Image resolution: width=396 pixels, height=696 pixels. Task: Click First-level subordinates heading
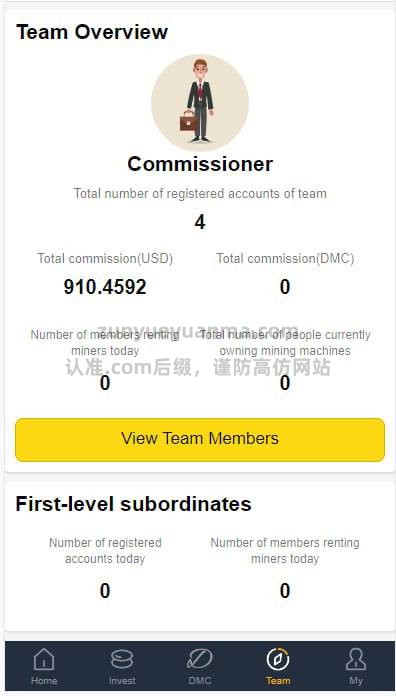coord(133,504)
